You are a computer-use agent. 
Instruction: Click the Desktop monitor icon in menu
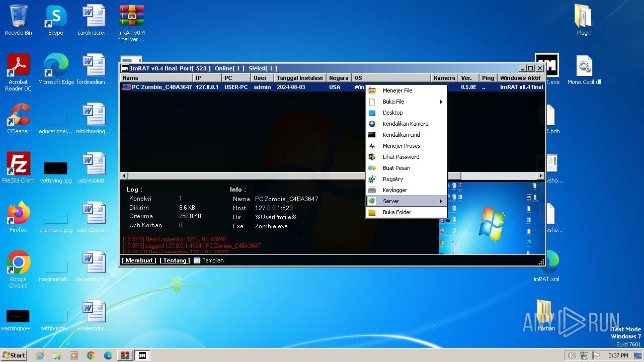tap(372, 113)
